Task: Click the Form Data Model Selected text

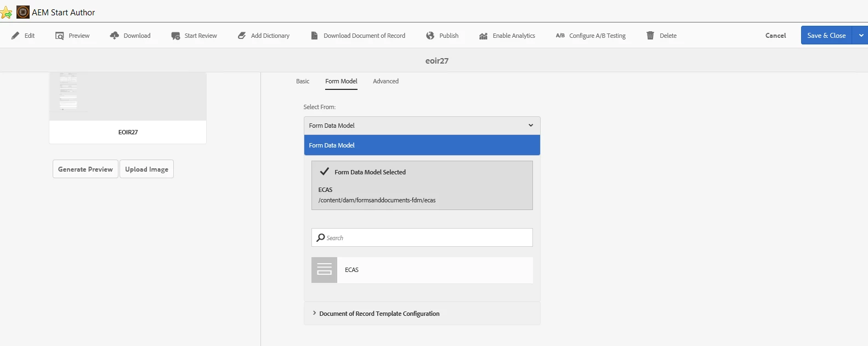Action: point(370,172)
